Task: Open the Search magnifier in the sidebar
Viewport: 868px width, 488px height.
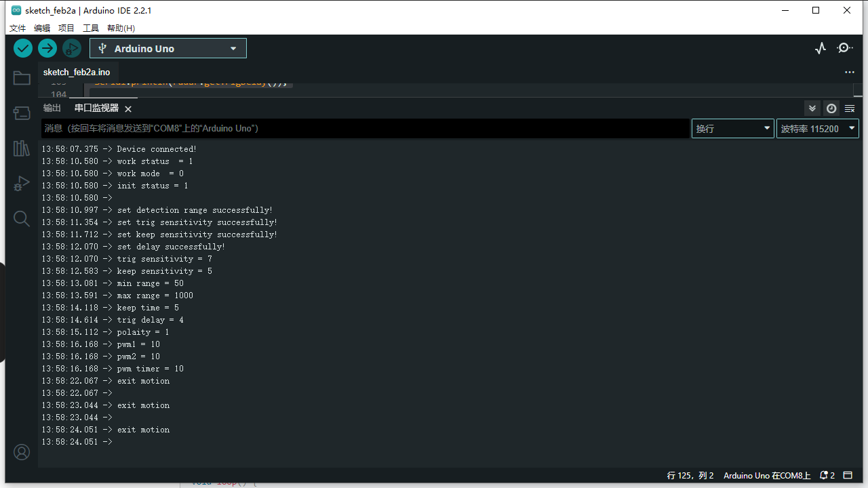Action: pyautogui.click(x=22, y=218)
